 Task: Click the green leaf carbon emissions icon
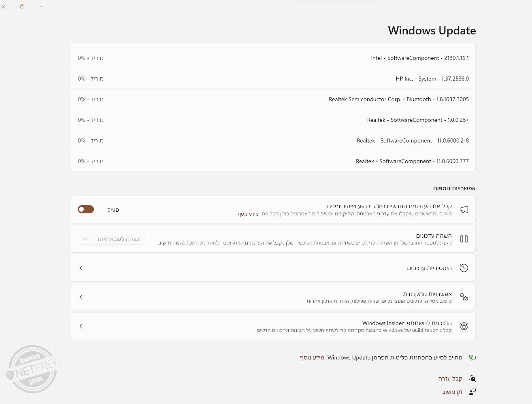pos(472,358)
